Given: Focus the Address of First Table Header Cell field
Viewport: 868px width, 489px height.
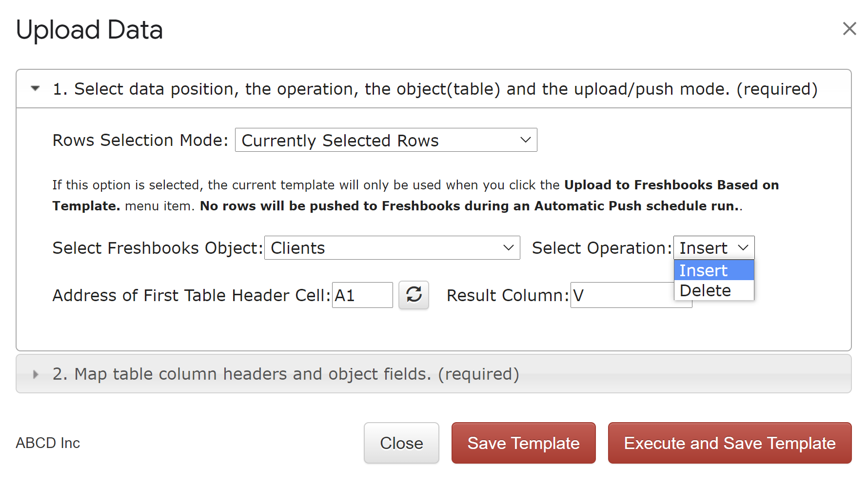Looking at the screenshot, I should click(x=362, y=295).
